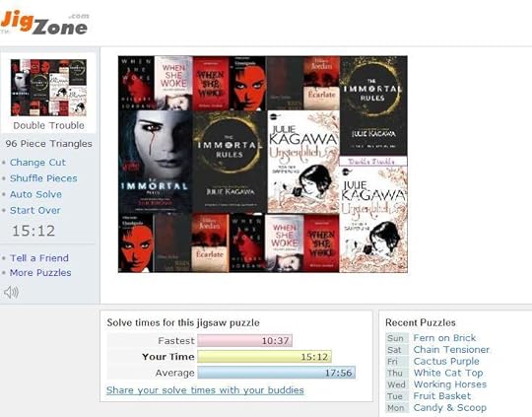Screen dimensions: 532x417
Task: Click the JigZone logo
Action: click(x=44, y=23)
